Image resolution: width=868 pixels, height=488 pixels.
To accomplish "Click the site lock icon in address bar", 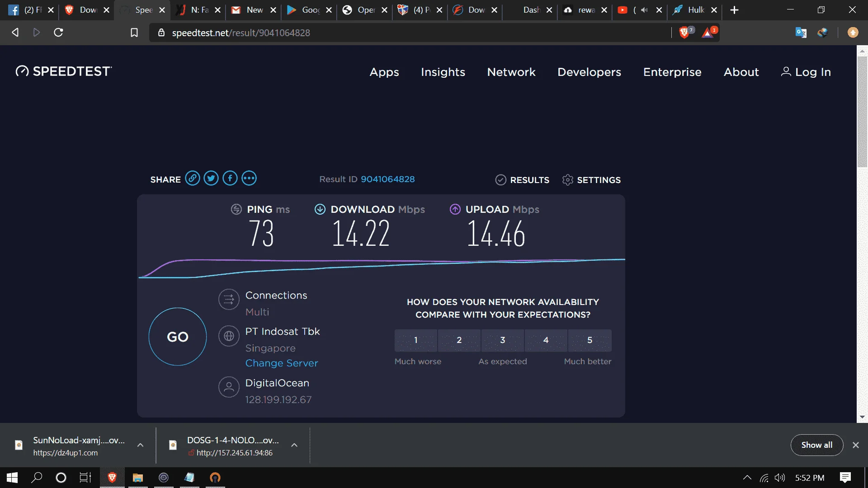I will coord(161,33).
